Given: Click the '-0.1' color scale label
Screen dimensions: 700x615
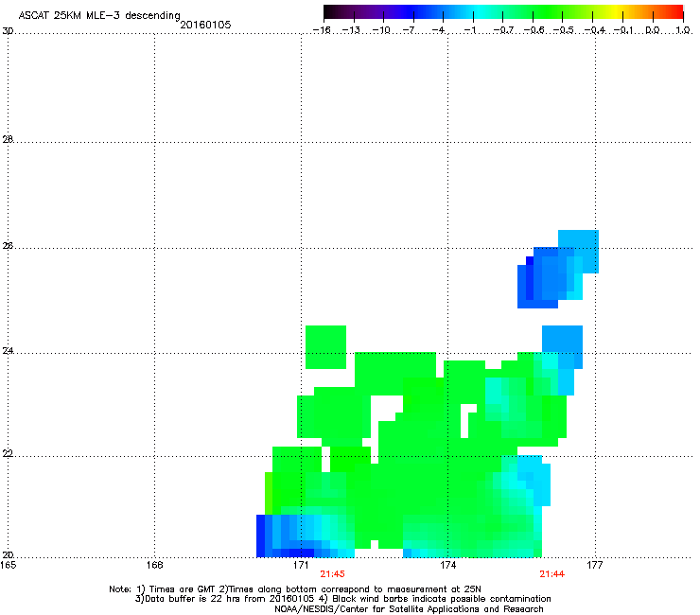Looking at the screenshot, I should 623,30.
